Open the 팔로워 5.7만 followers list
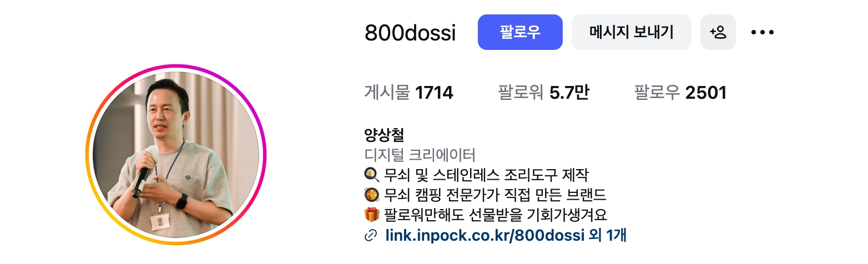The image size is (868, 264). tap(543, 93)
